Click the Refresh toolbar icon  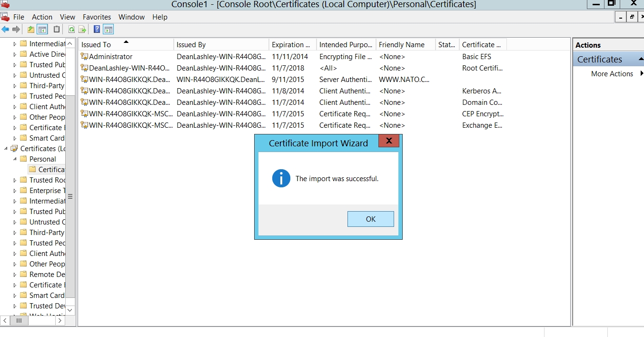pos(71,30)
